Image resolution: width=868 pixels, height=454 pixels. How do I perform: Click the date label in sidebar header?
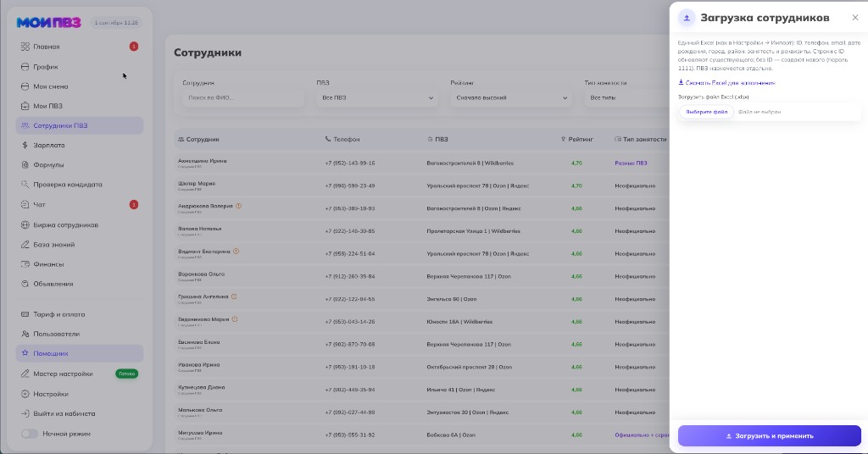point(115,23)
